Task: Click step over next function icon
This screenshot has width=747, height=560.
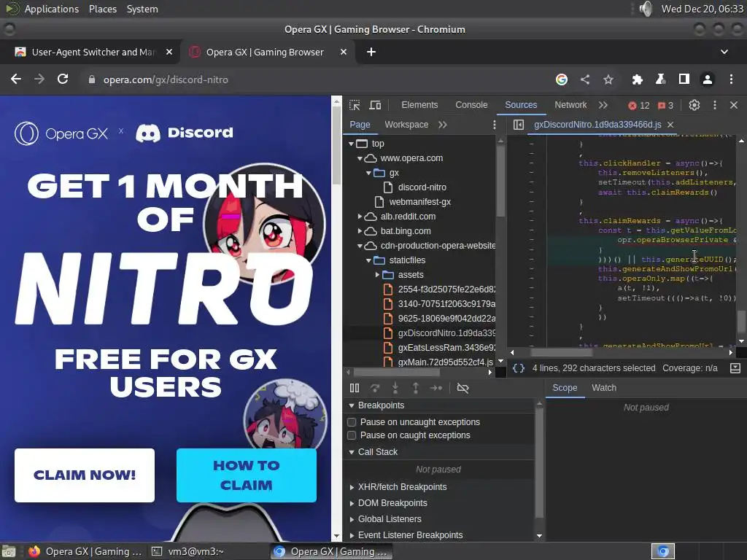Action: (375, 388)
